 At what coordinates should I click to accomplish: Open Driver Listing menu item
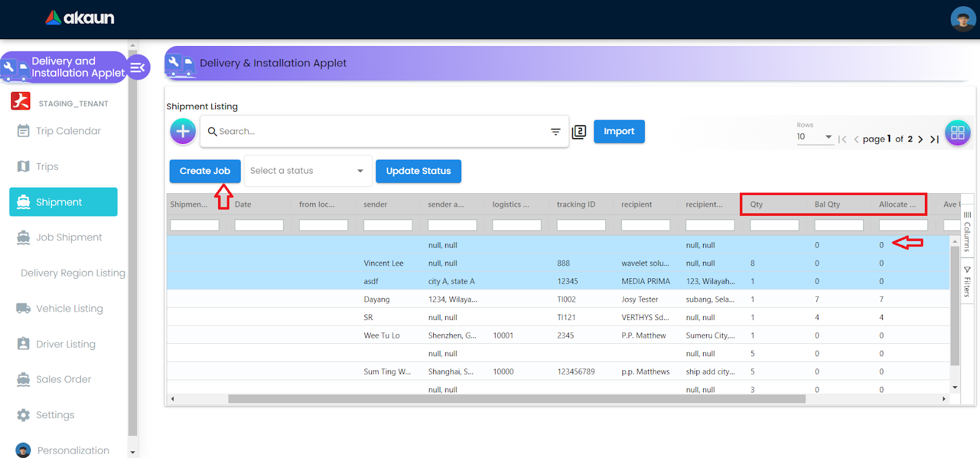click(x=66, y=344)
